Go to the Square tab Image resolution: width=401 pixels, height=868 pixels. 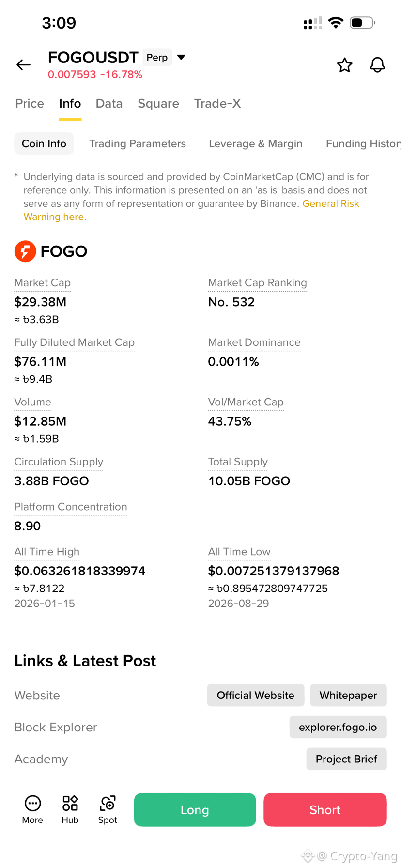tap(158, 103)
